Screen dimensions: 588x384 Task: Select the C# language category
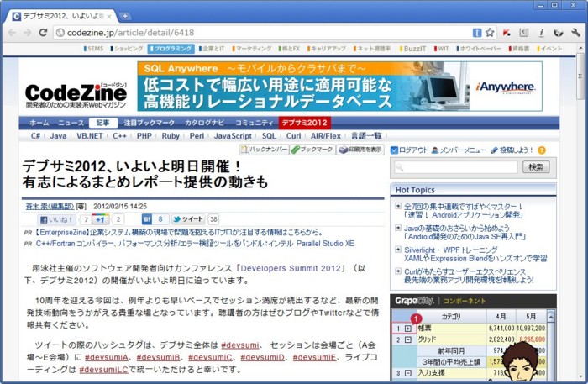coord(35,136)
